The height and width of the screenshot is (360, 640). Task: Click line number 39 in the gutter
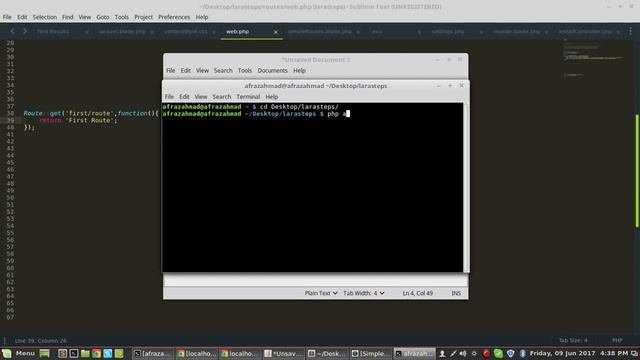[x=10, y=120]
